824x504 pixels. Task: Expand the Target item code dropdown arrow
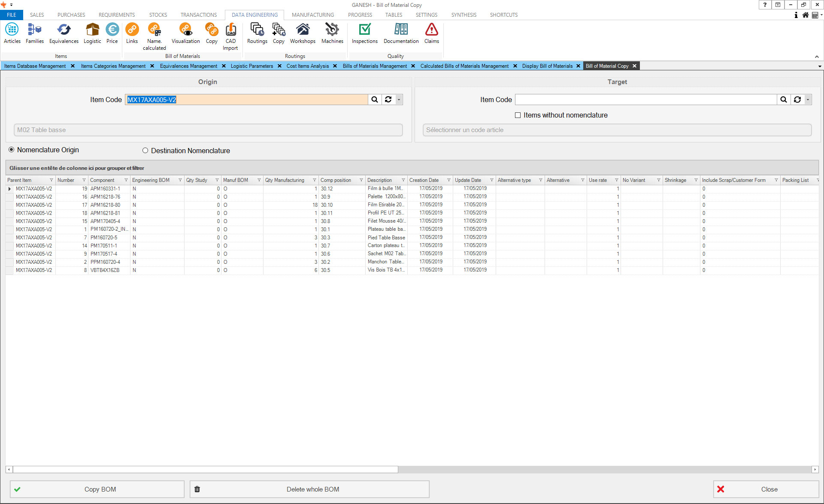[x=808, y=100]
